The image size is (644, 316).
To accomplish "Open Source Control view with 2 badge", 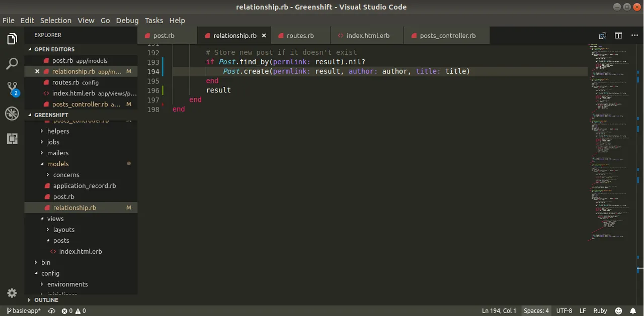I will coord(12,89).
